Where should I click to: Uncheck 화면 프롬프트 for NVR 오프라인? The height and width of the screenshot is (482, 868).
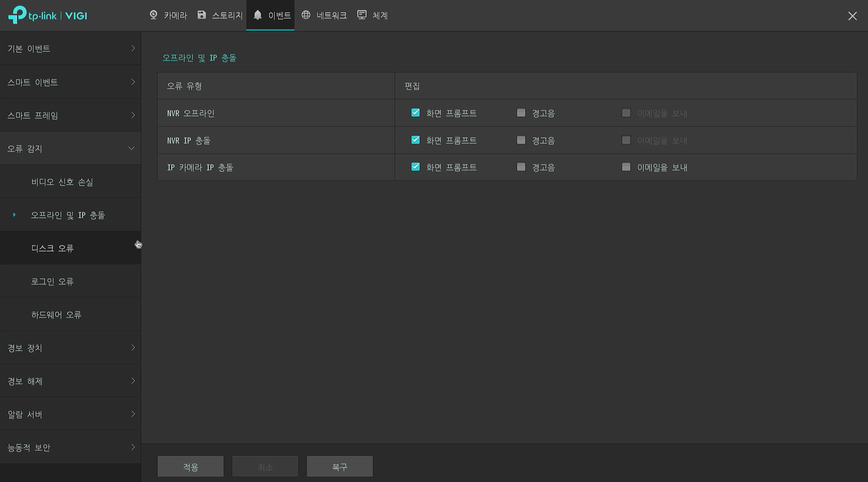(x=416, y=113)
